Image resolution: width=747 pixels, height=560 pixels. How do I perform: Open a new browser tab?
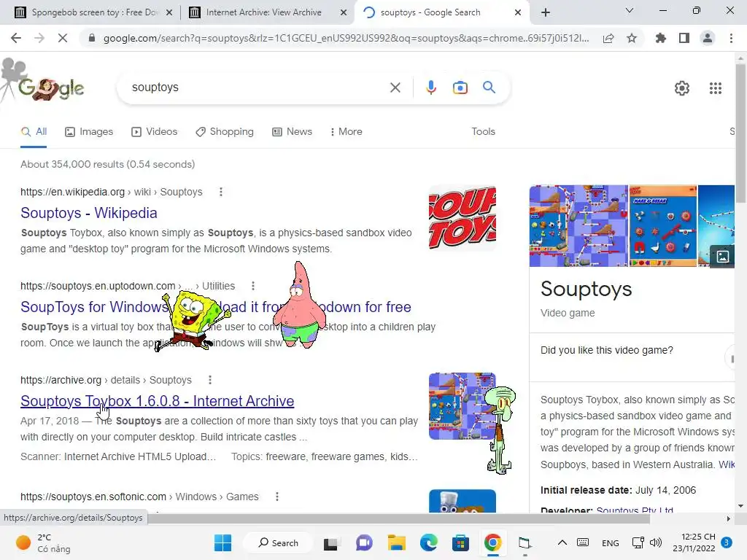pos(546,12)
